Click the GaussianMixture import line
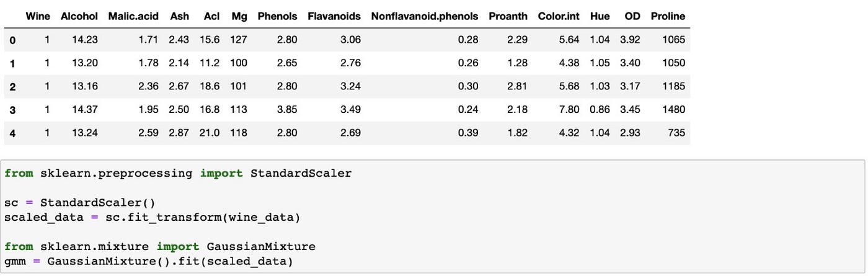 coord(160,247)
